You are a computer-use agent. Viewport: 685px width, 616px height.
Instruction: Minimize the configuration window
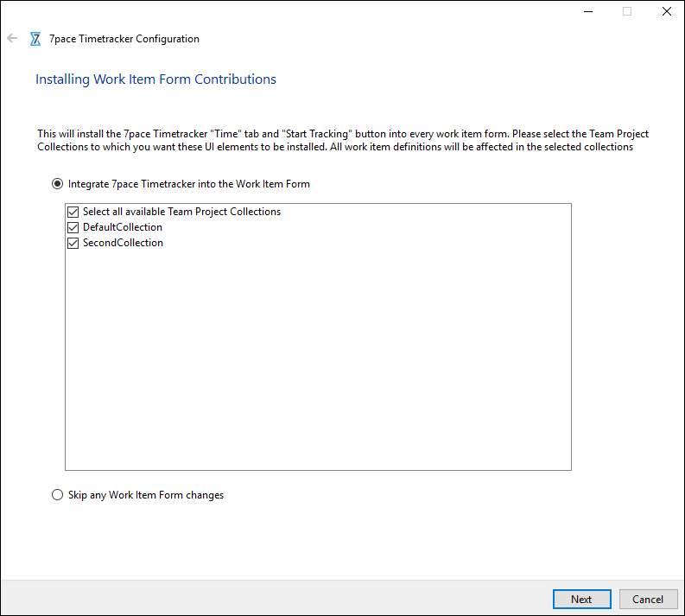click(x=588, y=11)
